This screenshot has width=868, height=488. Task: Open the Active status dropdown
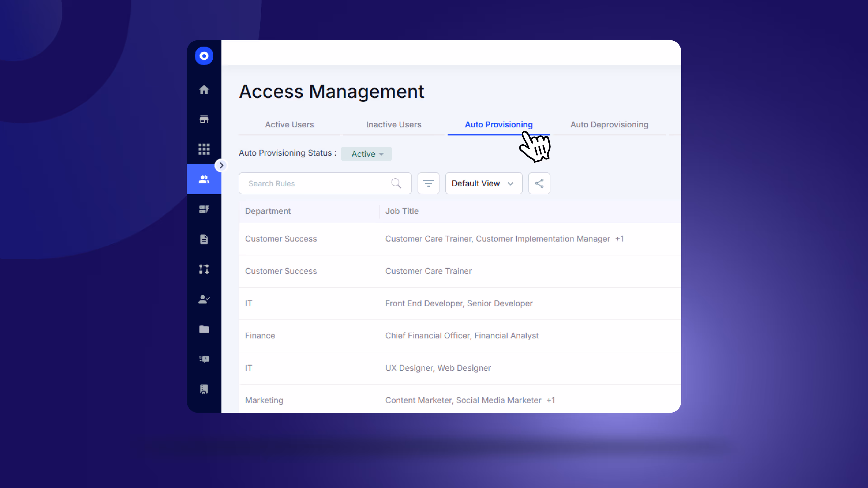pos(366,154)
